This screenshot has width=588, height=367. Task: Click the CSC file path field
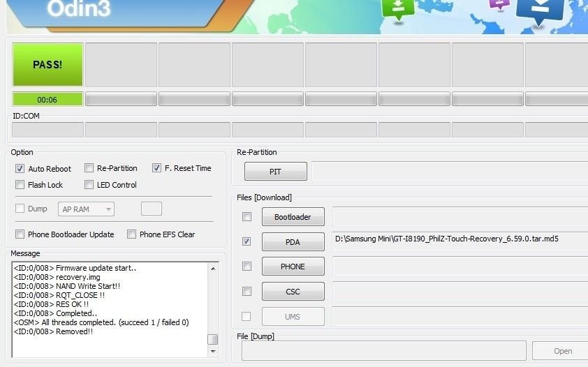coord(460,292)
